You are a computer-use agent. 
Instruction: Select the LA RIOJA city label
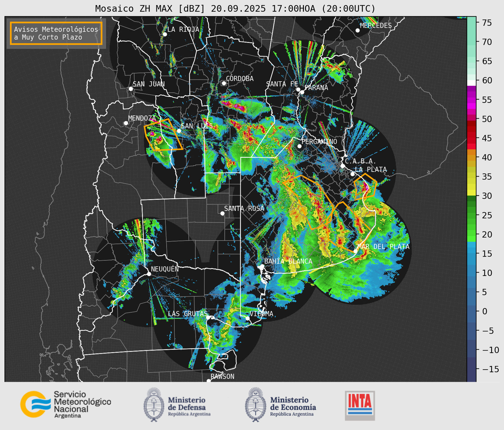point(183,29)
